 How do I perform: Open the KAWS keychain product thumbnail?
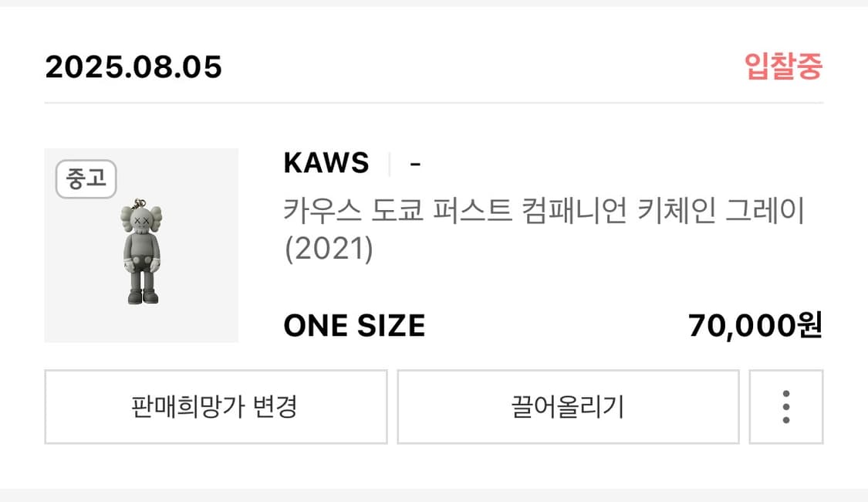point(141,245)
